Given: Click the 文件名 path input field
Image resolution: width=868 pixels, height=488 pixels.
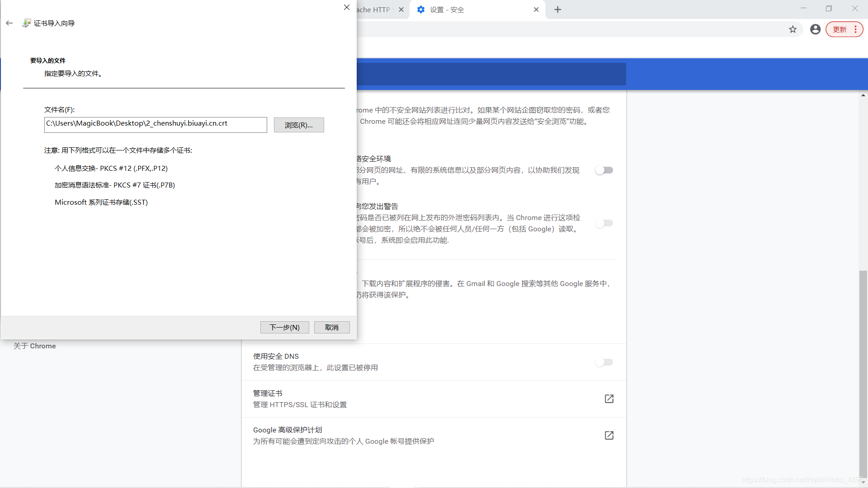Looking at the screenshot, I should click(156, 125).
